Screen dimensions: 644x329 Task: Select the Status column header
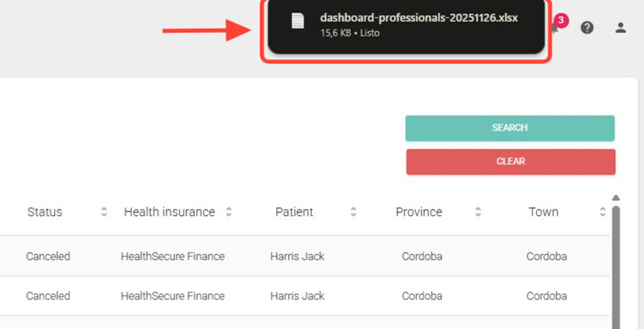pos(45,212)
